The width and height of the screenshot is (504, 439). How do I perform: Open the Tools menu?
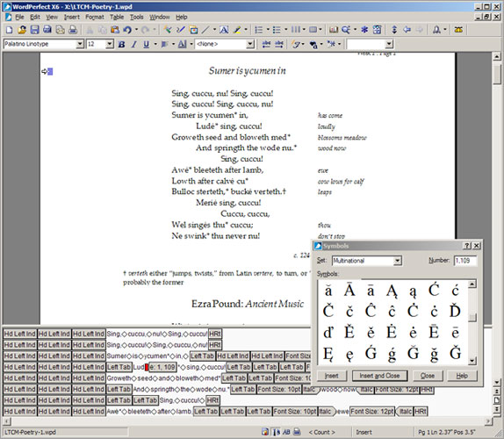137,17
